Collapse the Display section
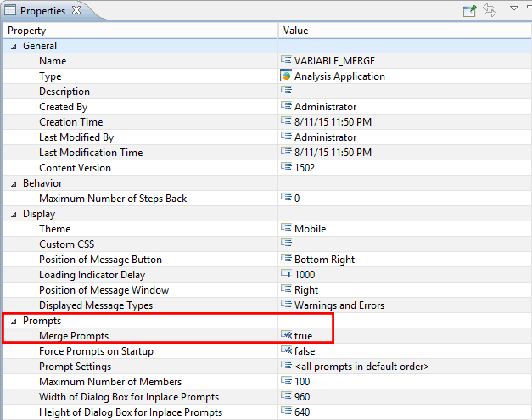 (13, 214)
